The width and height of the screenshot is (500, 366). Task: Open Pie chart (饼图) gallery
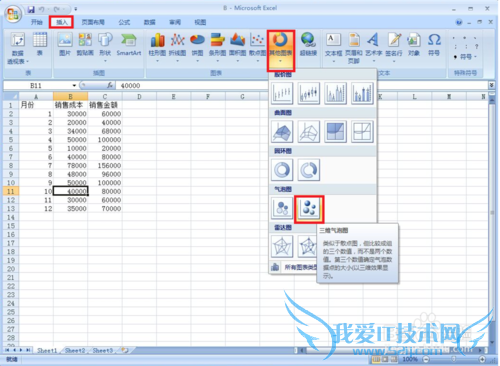click(197, 47)
